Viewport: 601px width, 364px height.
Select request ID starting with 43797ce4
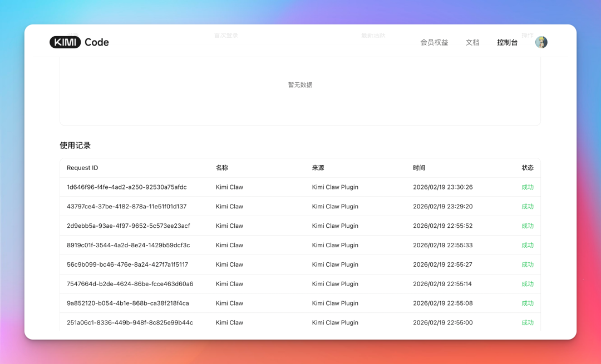(x=126, y=207)
